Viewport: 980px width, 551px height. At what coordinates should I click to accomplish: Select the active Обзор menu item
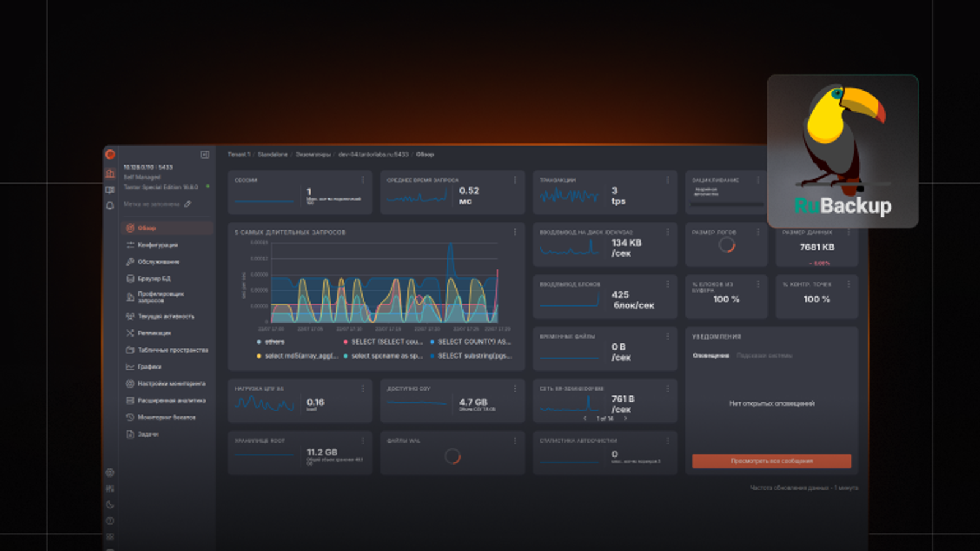point(167,228)
